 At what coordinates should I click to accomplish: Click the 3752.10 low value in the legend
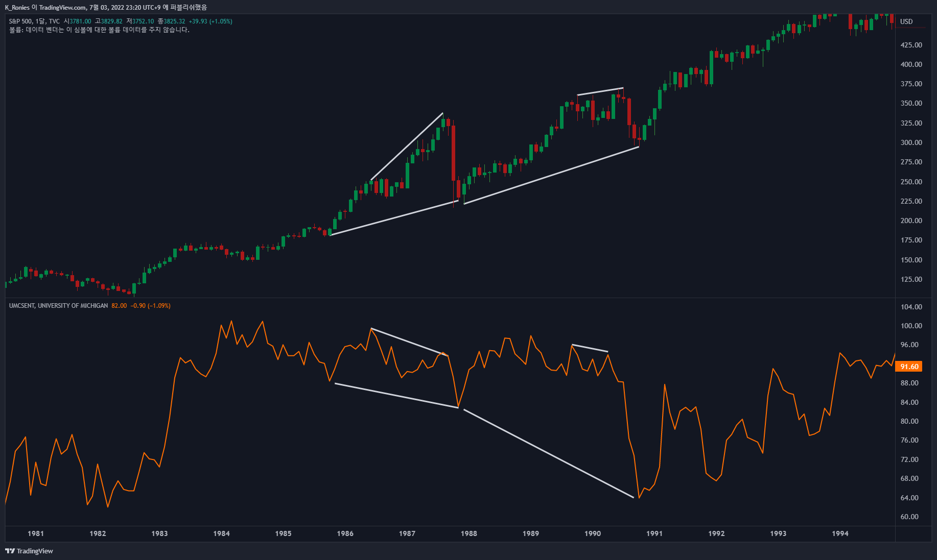point(143,21)
